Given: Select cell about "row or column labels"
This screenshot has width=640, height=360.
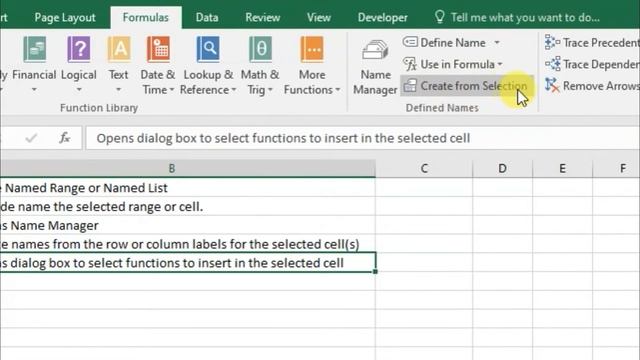Looking at the screenshot, I should (188, 244).
